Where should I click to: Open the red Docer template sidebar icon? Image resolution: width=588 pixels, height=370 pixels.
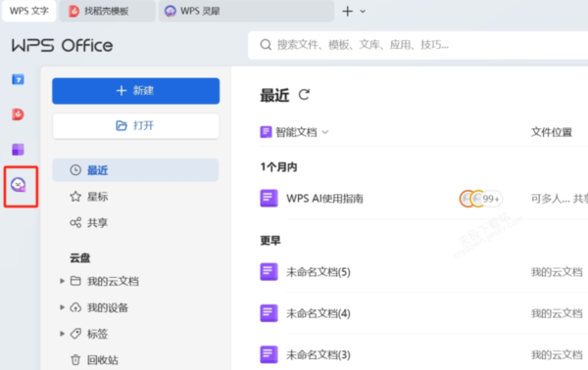pyautogui.click(x=18, y=115)
